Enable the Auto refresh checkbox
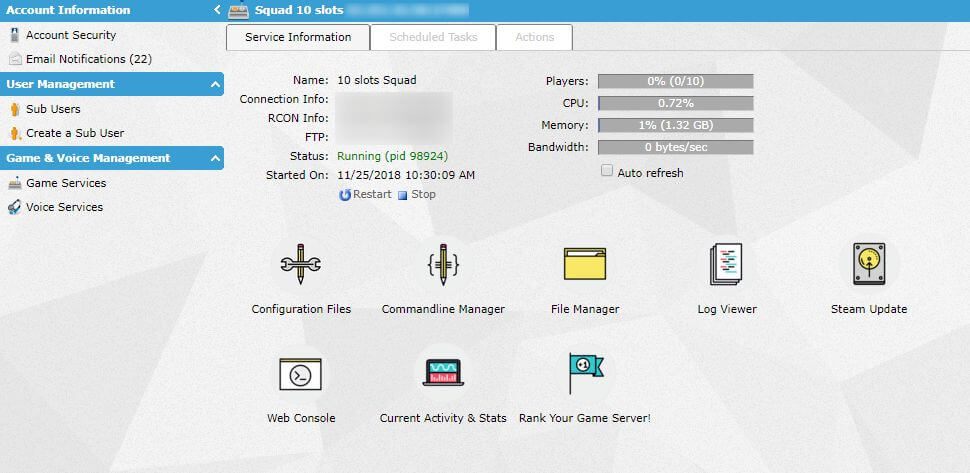This screenshot has width=970, height=473. click(x=607, y=172)
